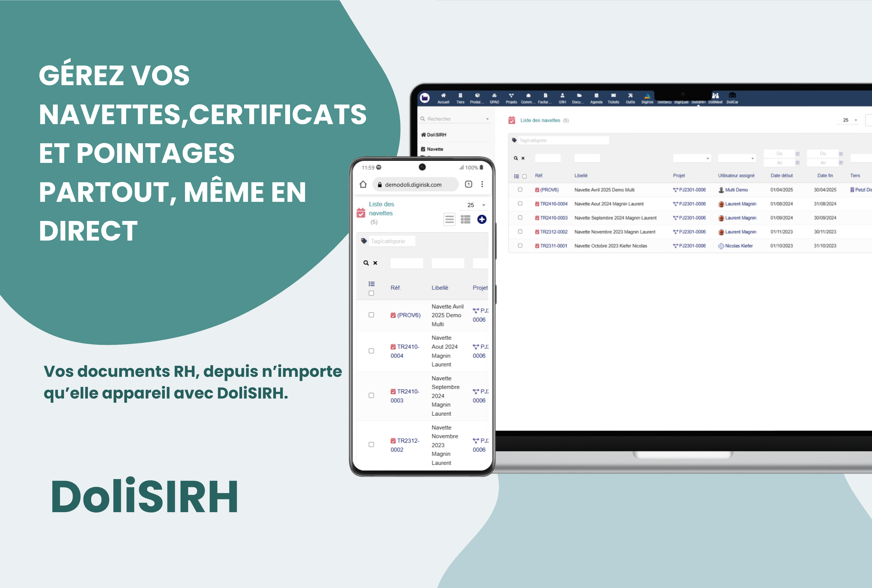Open Digirisk module in top menu
The height and width of the screenshot is (588, 872).
coord(647,98)
